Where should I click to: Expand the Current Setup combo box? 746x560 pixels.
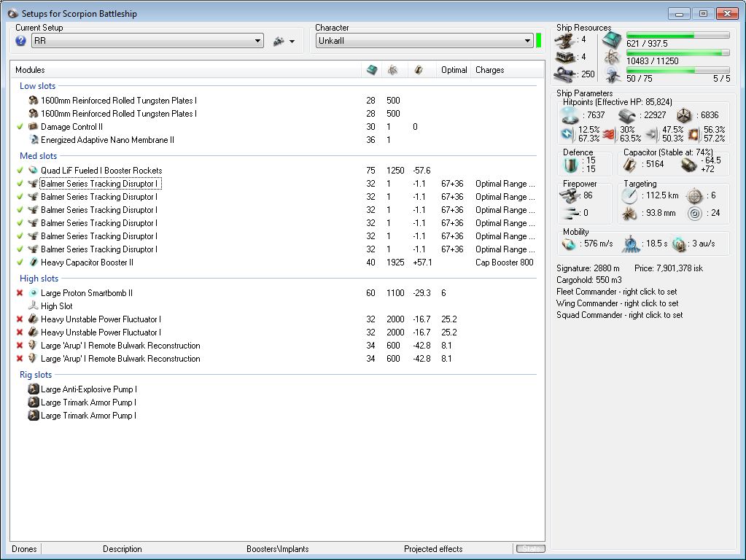258,42
